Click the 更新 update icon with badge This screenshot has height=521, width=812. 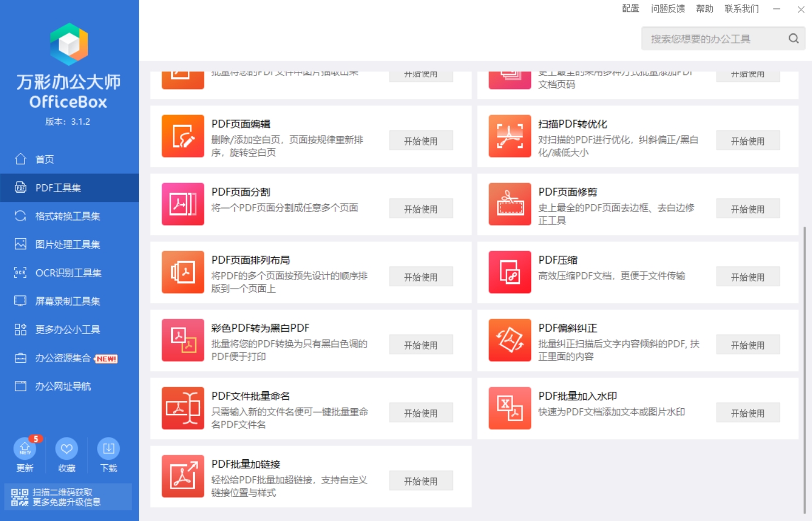click(x=25, y=448)
